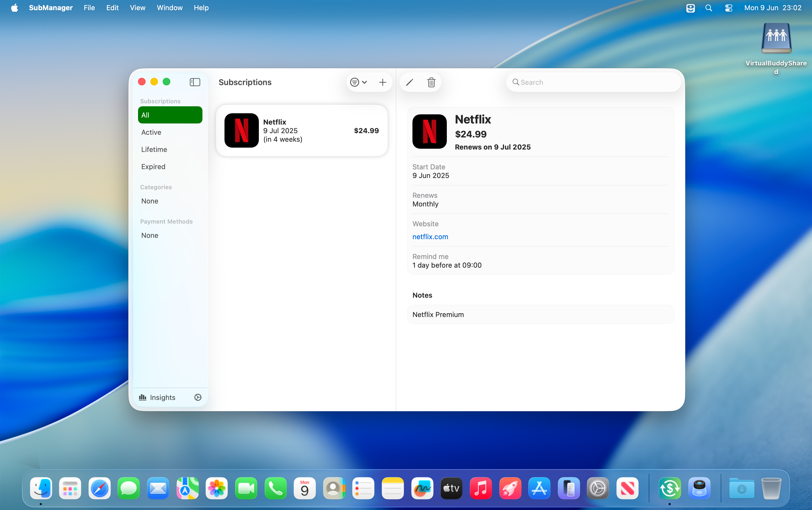Open Launchpad from the Dock
812x510 pixels.
(70, 488)
